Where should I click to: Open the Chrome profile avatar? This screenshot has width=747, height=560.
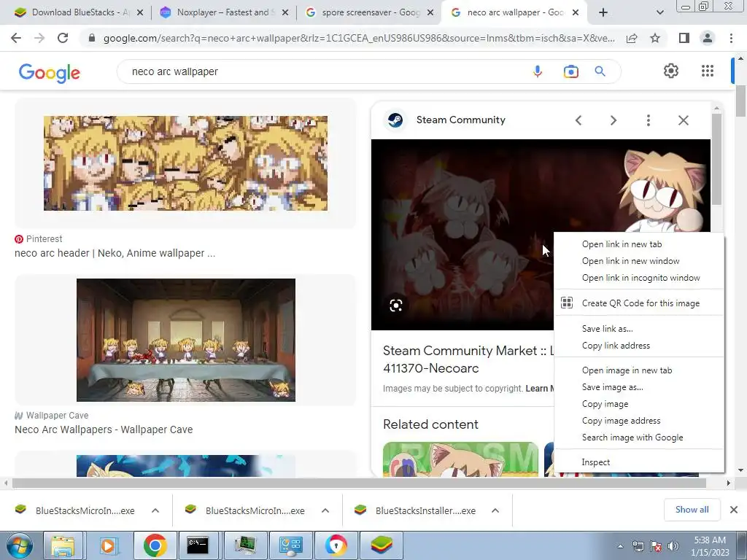(708, 38)
